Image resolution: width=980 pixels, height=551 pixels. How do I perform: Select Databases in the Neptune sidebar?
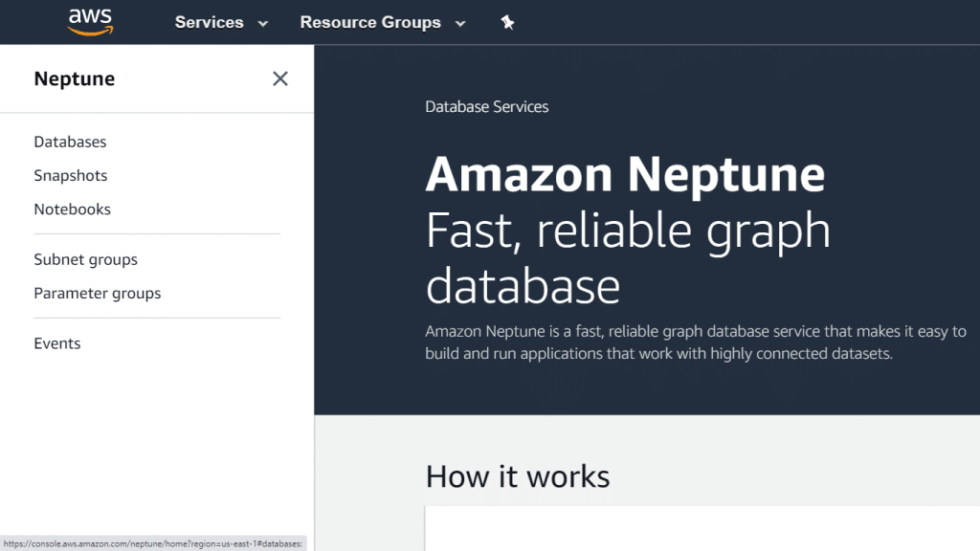[70, 142]
